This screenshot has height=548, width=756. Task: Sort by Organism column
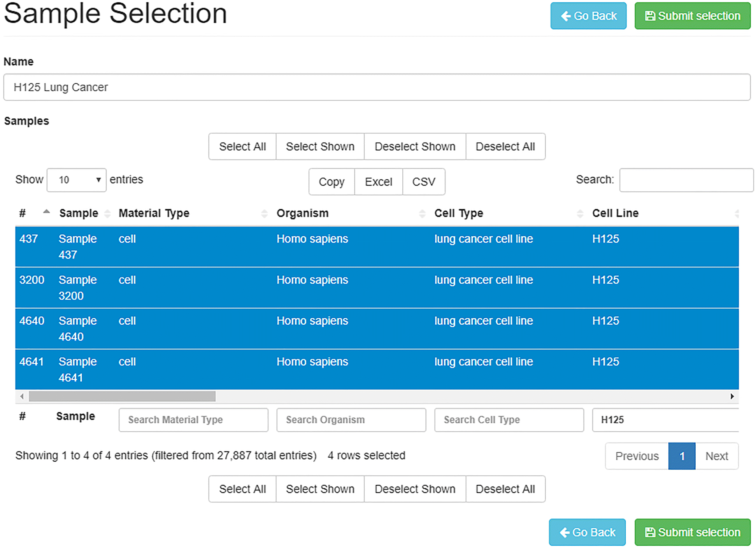click(351, 213)
